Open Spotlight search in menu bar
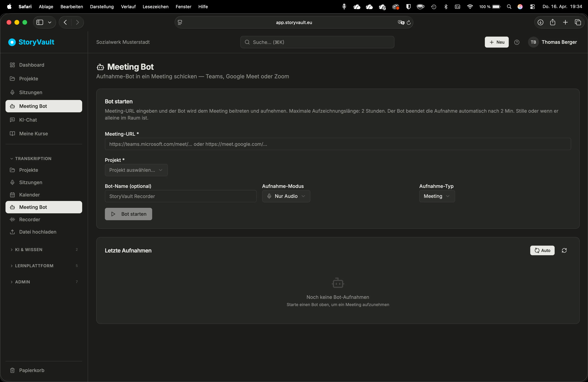The image size is (588, 382). (x=509, y=7)
